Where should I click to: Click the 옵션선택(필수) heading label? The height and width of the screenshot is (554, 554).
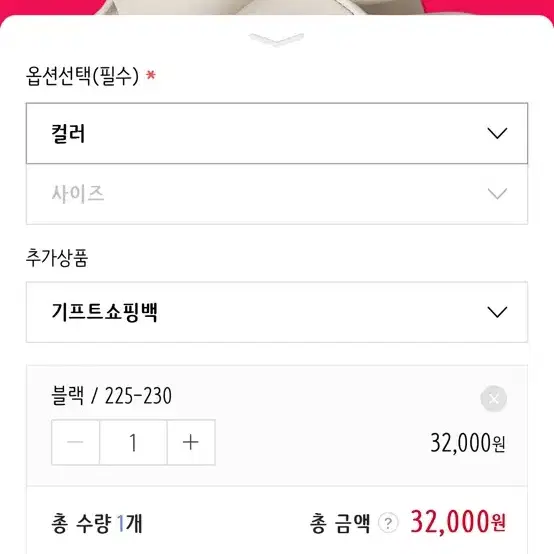tap(82, 76)
